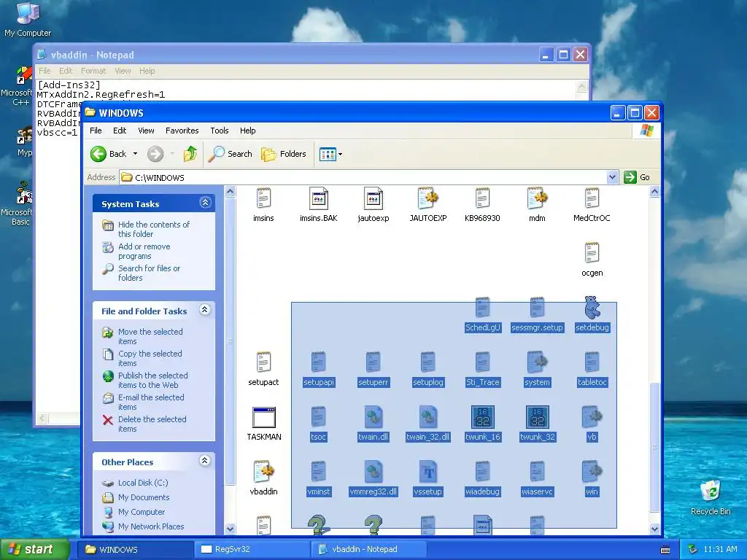Select the wiaservc file
This screenshot has width=747, height=560.
(537, 478)
